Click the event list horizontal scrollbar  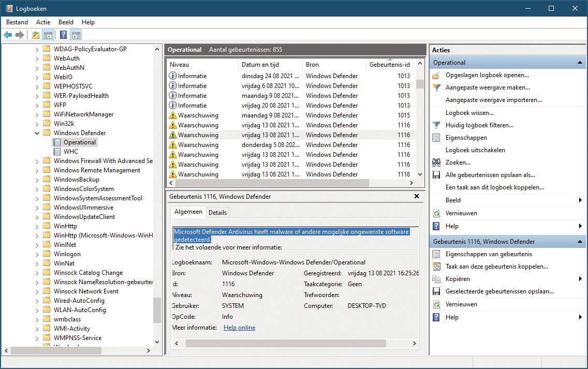tap(272, 183)
